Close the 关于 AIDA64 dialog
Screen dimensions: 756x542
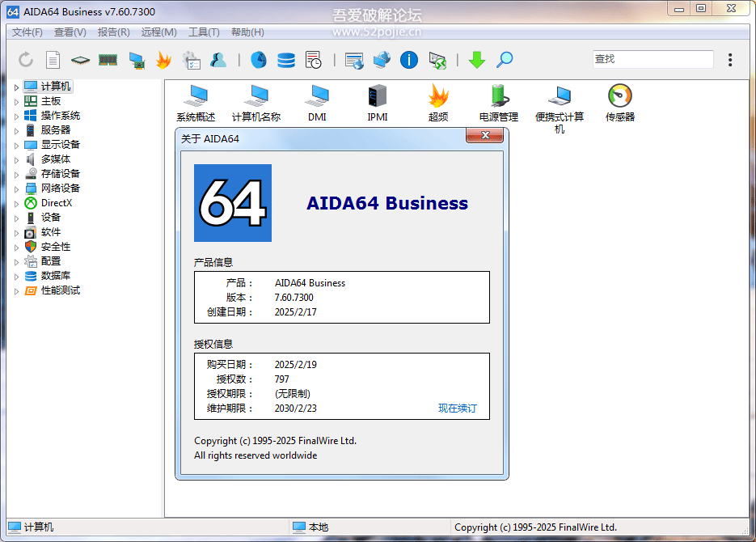point(485,135)
